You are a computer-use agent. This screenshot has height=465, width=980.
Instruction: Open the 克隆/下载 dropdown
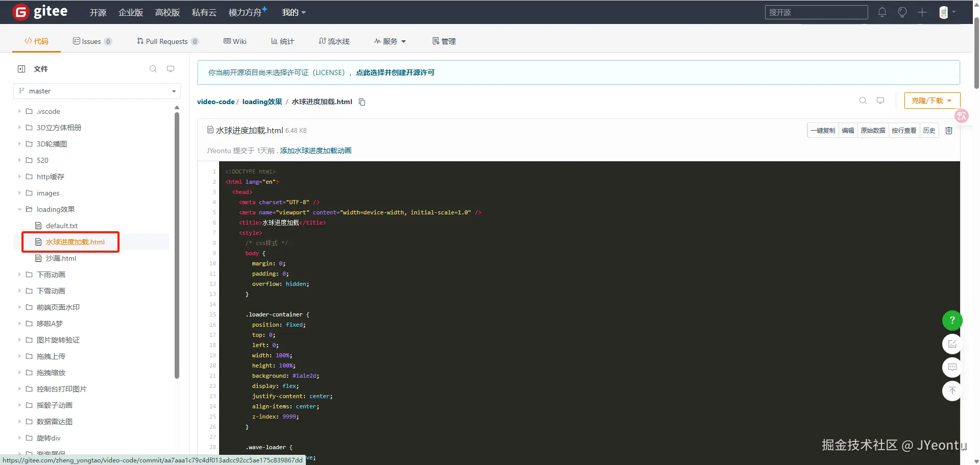(x=932, y=101)
